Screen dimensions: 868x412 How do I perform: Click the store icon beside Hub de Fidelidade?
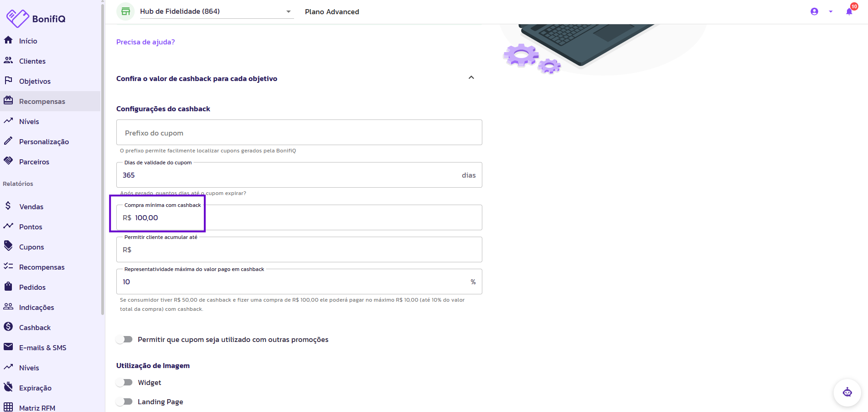(x=126, y=11)
